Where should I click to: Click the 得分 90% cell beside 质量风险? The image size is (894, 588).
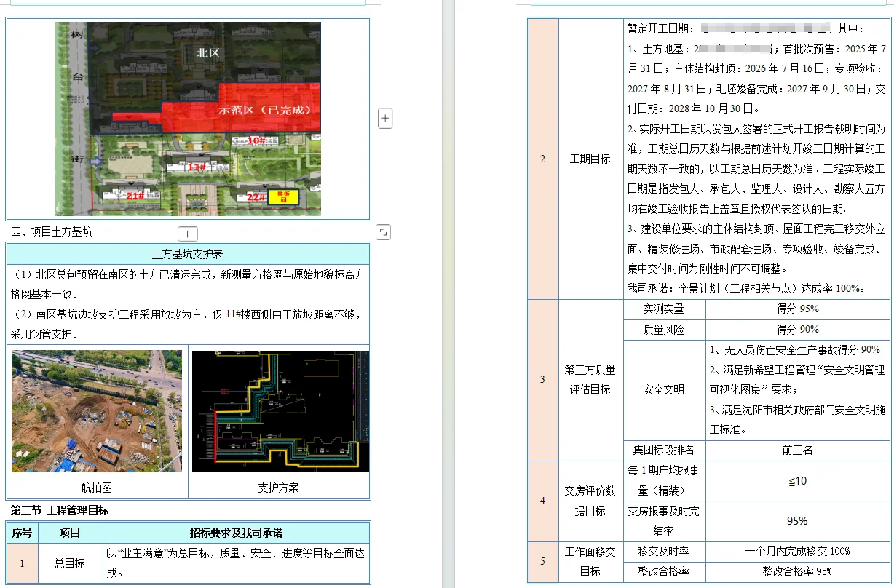pos(797,330)
